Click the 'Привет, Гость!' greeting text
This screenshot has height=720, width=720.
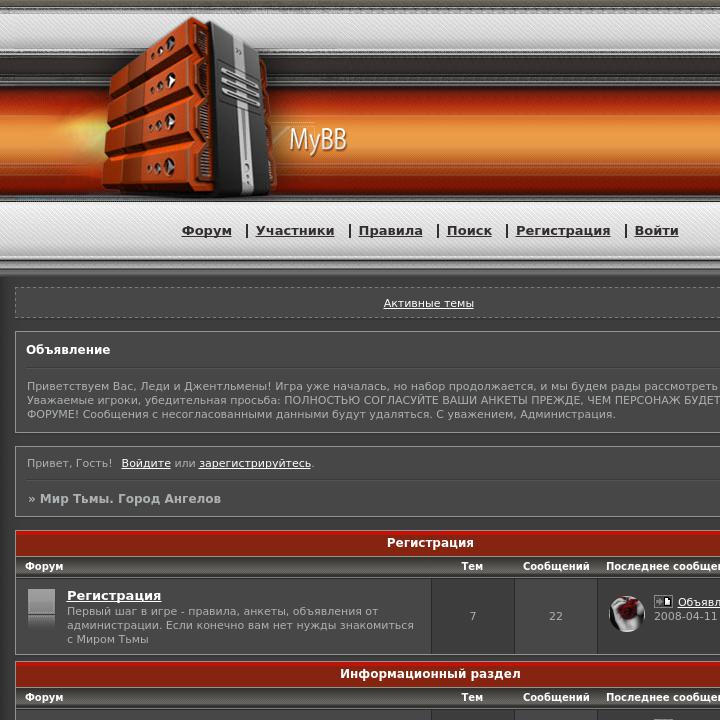(69, 463)
